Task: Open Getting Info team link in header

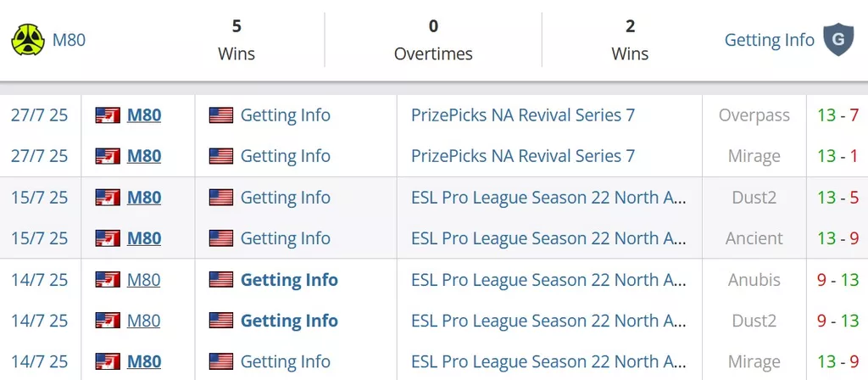Action: click(770, 40)
